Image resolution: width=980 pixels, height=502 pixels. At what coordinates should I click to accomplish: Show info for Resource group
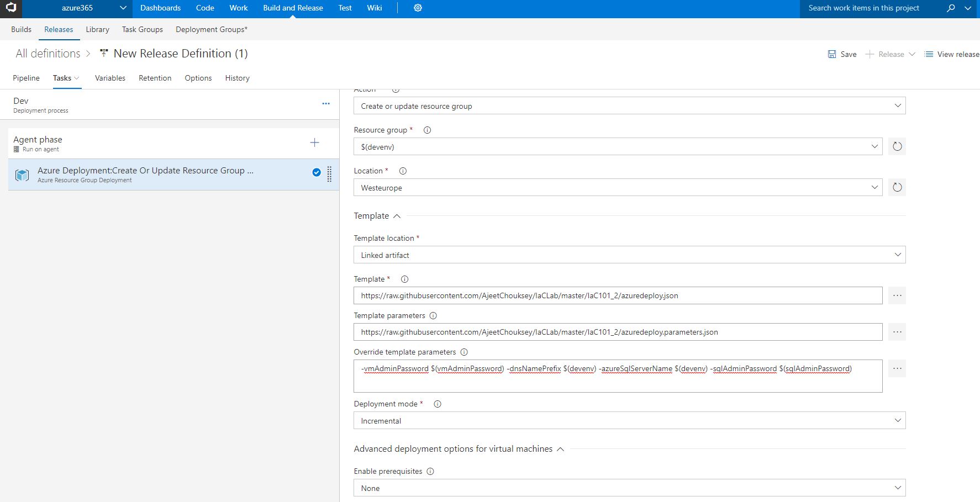pos(427,130)
